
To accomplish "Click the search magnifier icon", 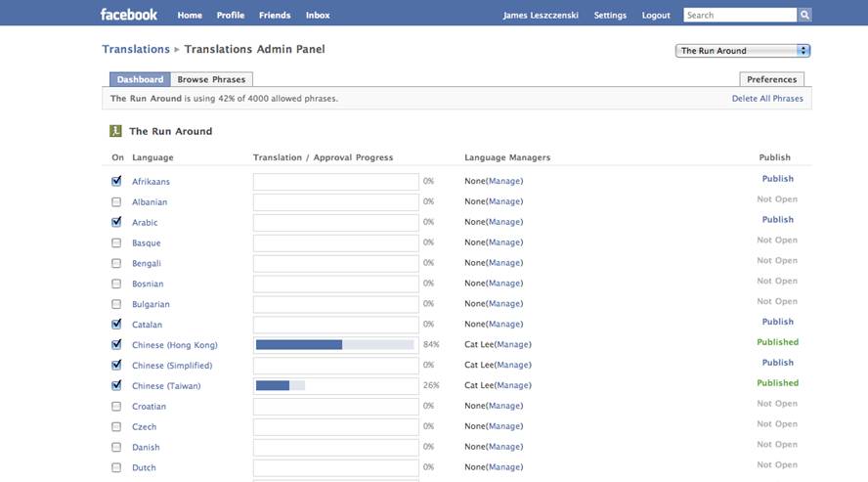I will pos(804,16).
